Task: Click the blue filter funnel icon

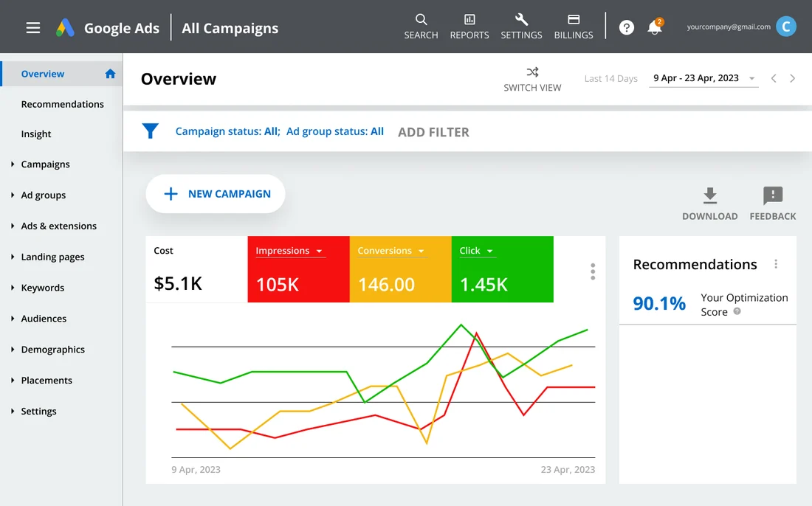Action: 150,131
